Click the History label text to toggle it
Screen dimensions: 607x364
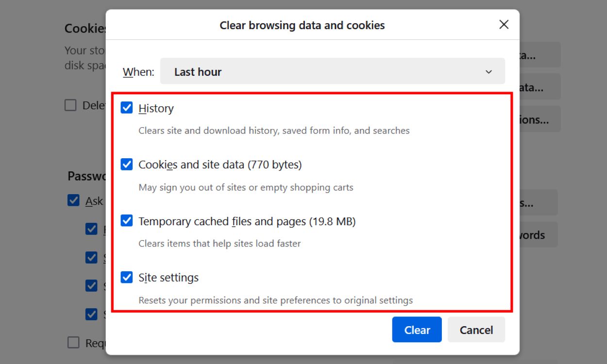coord(156,108)
